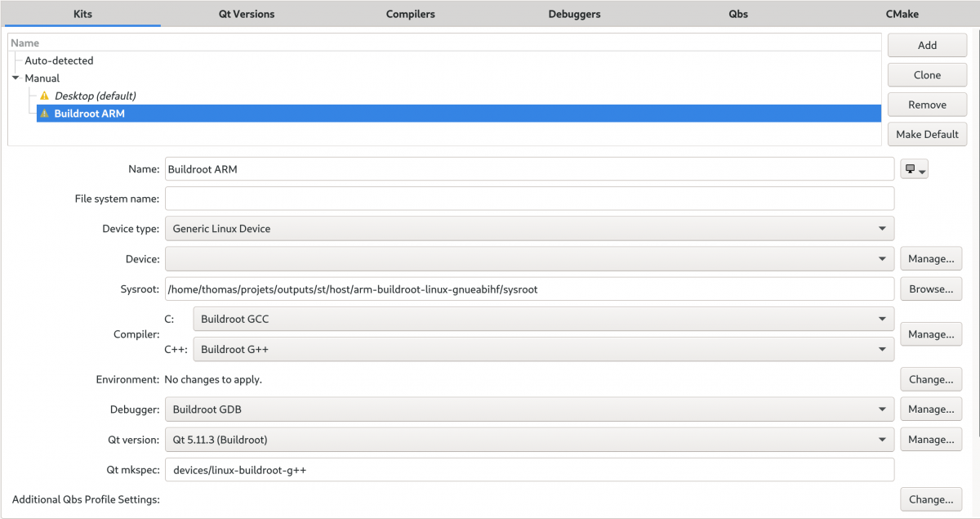Switch to the Compilers tab

pyautogui.click(x=411, y=14)
